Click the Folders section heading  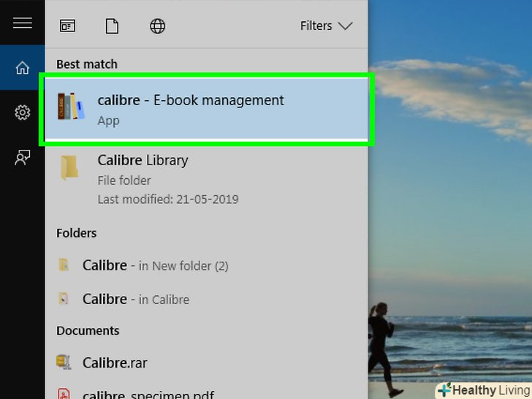[76, 233]
